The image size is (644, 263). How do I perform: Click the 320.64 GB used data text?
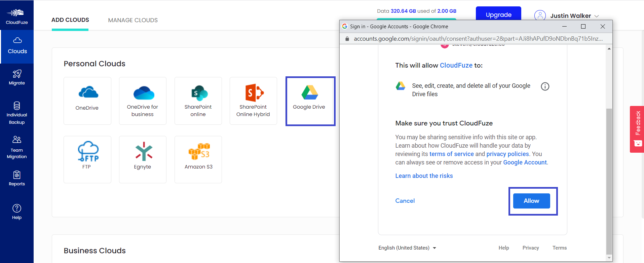pos(403,11)
